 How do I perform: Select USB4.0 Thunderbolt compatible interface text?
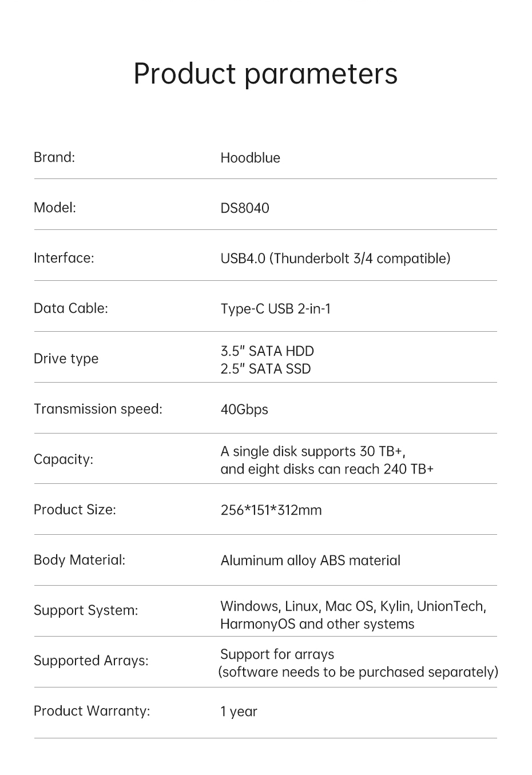(x=336, y=259)
